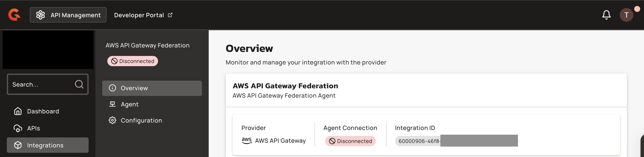Select the Agent menu item

(129, 104)
